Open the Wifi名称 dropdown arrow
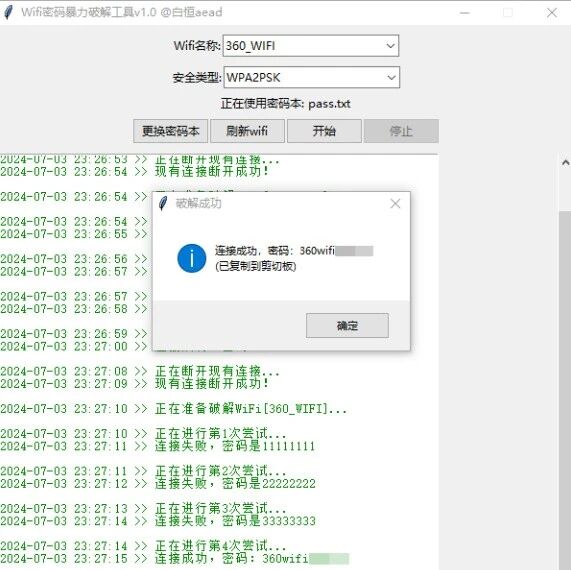This screenshot has height=570, width=571. coord(390,46)
